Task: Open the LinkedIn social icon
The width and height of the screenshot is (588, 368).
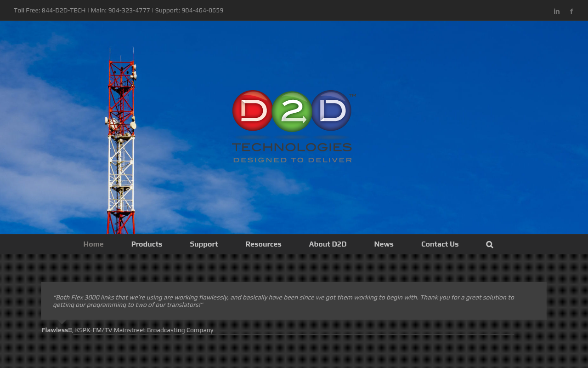Action: tap(557, 11)
